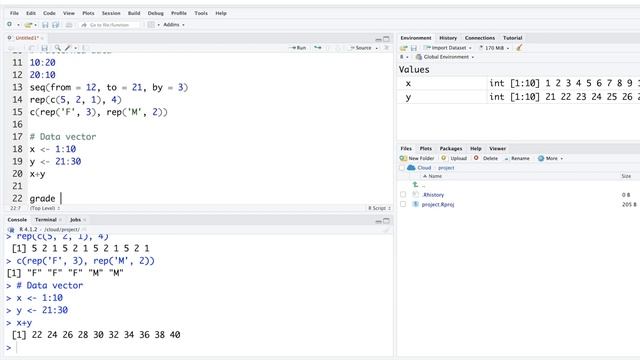Open the More dropdown in Files pane
Image resolution: width=640 pixels, height=360 pixels.
pos(550,158)
